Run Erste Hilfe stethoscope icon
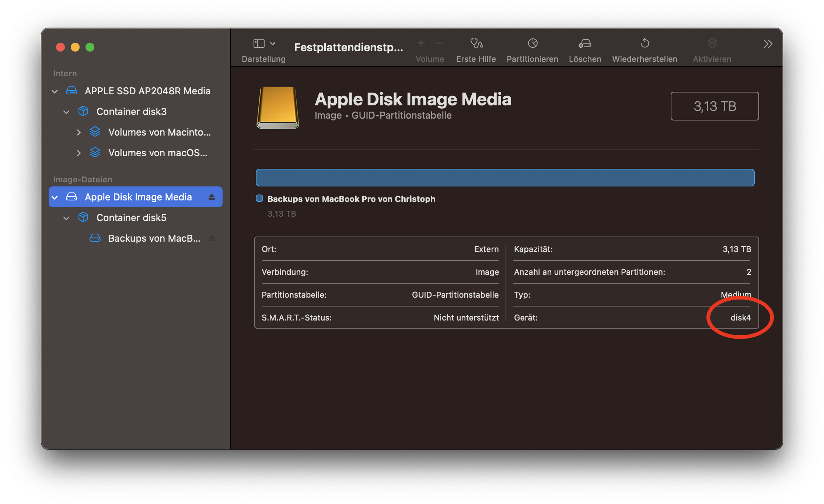Viewport: 824px width, 504px height. (476, 43)
